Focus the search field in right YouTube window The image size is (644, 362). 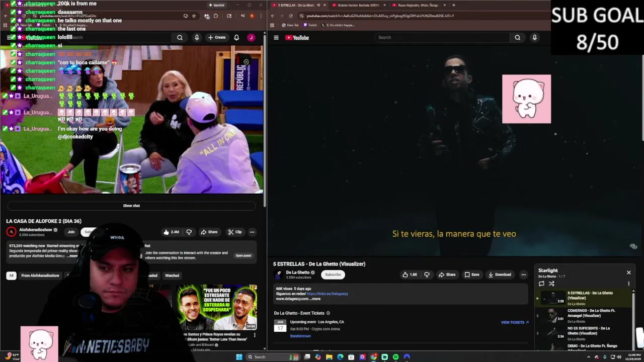click(443, 37)
